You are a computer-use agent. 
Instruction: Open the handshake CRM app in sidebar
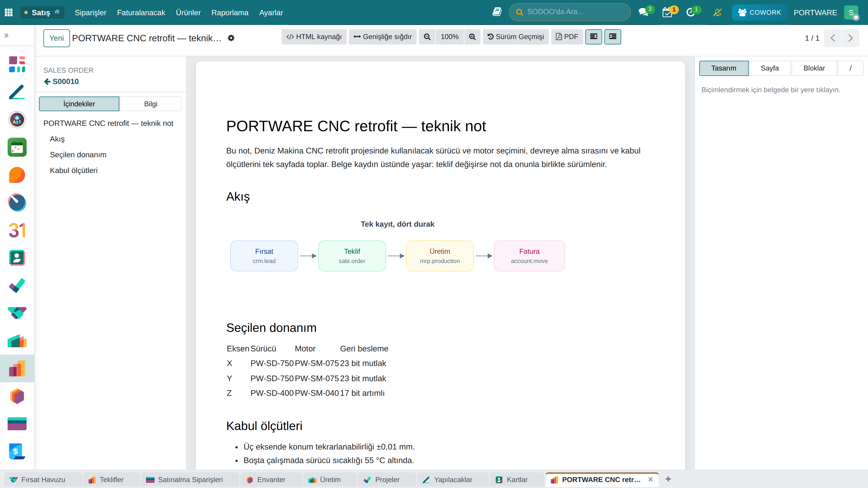tap(17, 313)
